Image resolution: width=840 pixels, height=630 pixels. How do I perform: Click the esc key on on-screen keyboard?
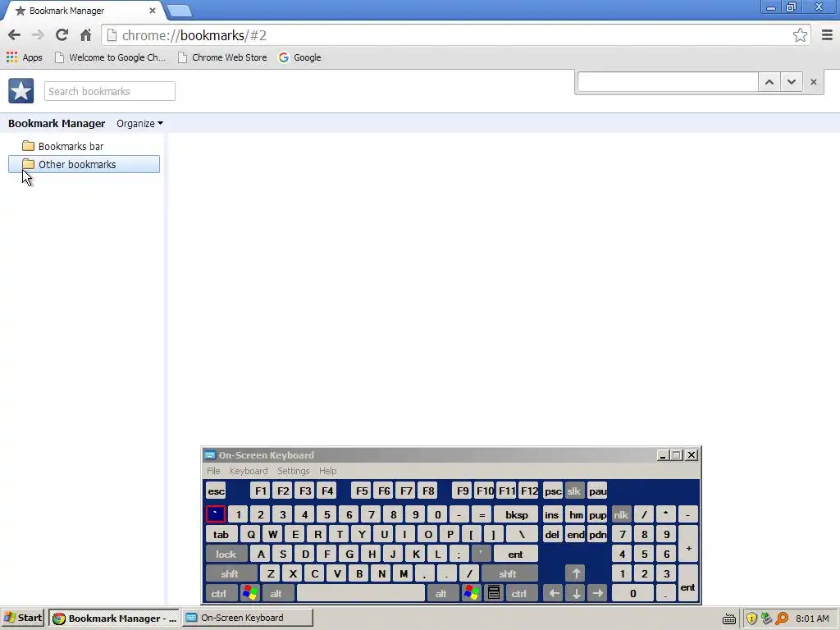click(216, 491)
